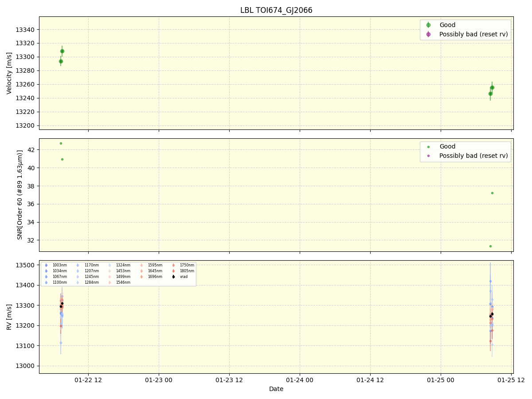The height and width of the screenshot is (399, 532).
Task: Click the 1003nm legend marker
Action: point(46,265)
